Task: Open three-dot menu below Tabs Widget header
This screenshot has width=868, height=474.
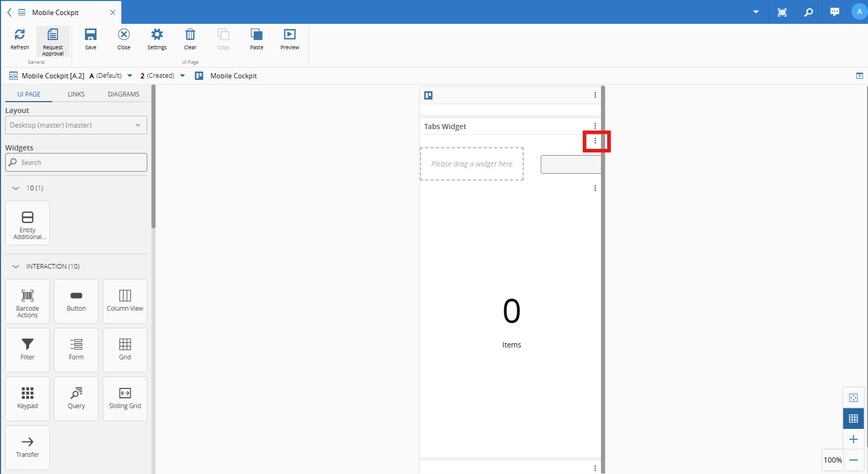Action: [595, 141]
